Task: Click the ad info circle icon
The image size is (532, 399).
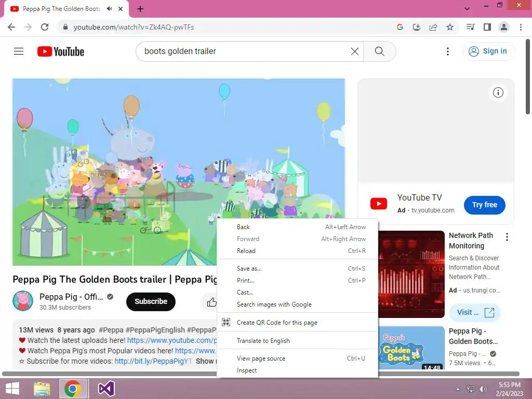Action: tap(498, 92)
